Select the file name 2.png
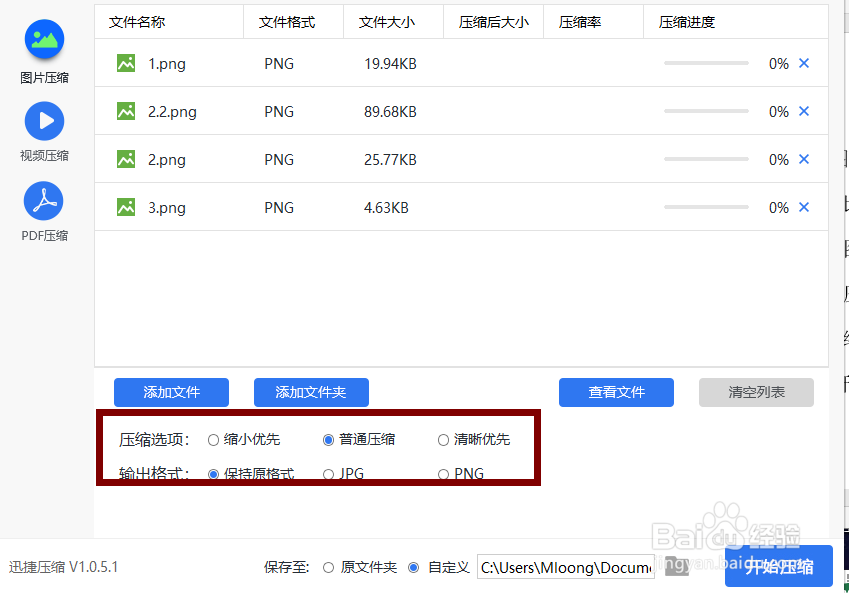This screenshot has height=593, width=849. (x=167, y=160)
